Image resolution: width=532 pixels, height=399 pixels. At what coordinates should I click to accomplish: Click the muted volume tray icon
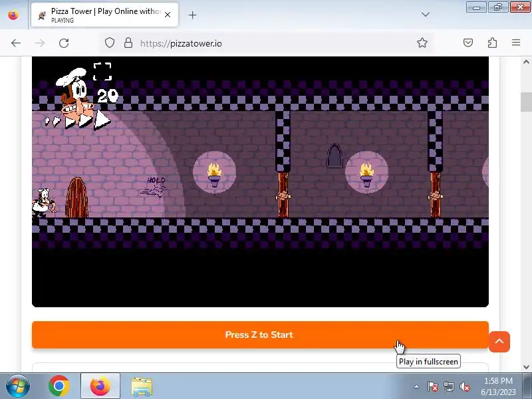point(464,386)
